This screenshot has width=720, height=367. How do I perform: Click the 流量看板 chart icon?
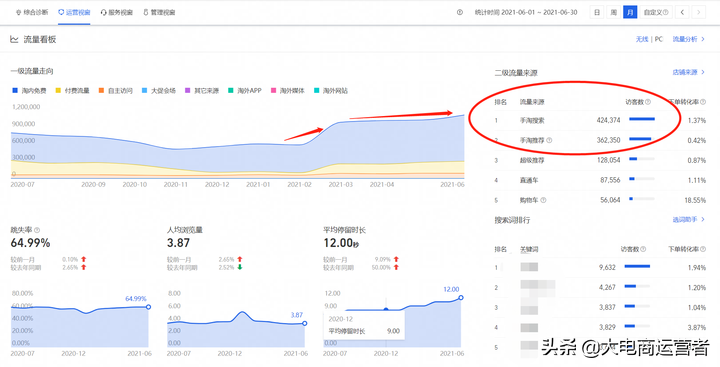click(14, 40)
